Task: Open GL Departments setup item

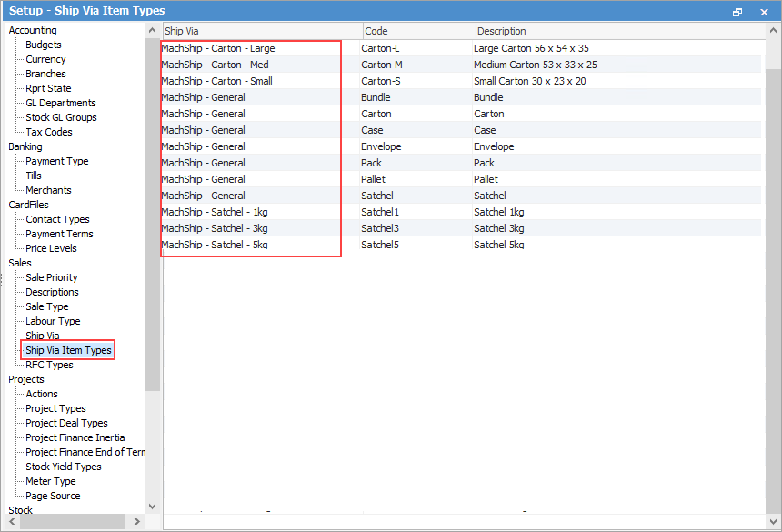Action: click(60, 103)
